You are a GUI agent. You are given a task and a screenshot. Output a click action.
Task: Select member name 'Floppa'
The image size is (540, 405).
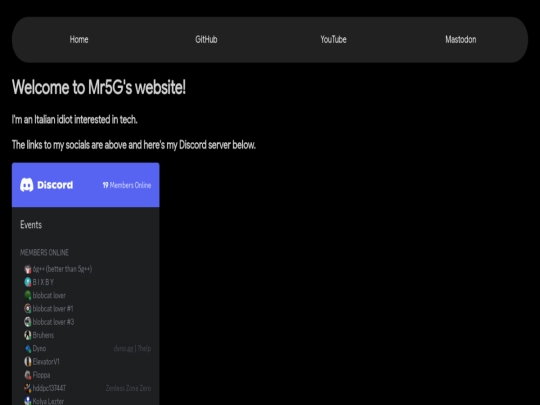pos(41,375)
